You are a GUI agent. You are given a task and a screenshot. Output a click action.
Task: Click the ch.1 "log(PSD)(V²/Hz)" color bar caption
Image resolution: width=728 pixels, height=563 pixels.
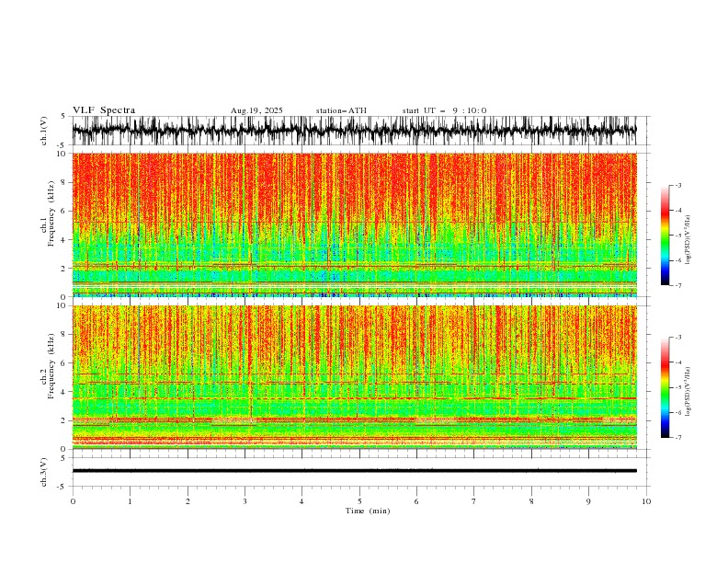[688, 240]
